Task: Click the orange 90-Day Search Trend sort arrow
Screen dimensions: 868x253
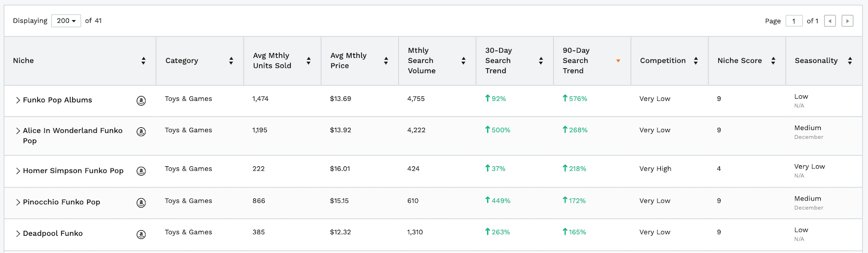Action: point(618,61)
